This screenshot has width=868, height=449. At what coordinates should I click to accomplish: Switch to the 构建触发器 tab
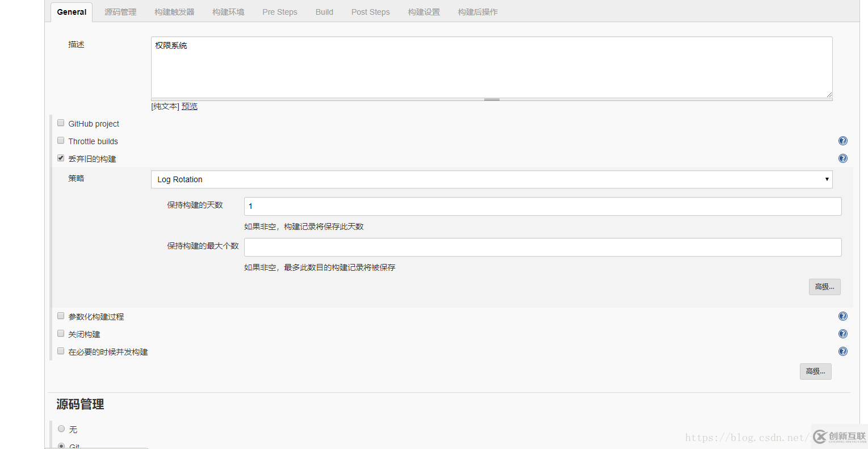click(174, 11)
